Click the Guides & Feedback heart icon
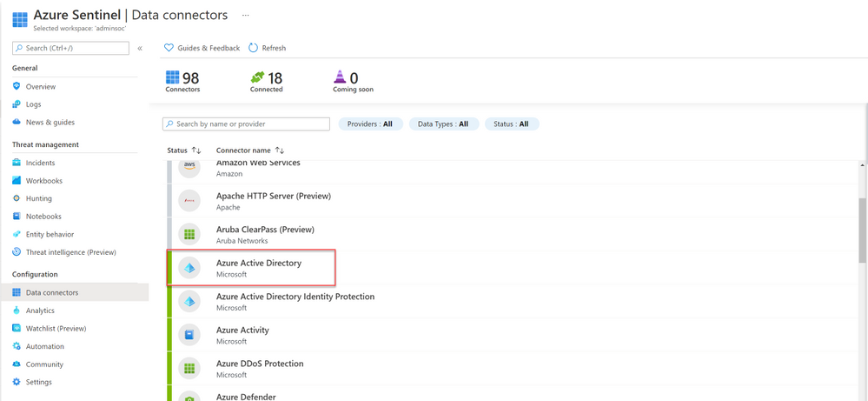The image size is (868, 401). 169,48
